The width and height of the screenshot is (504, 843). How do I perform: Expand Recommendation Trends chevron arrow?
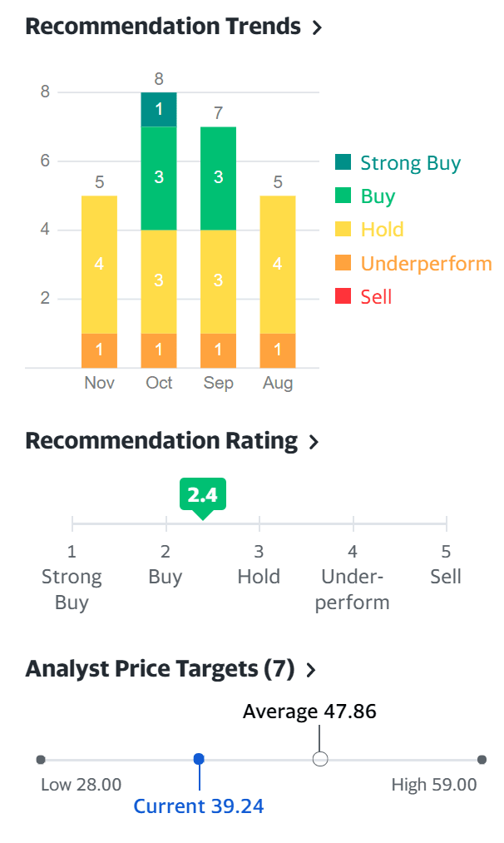316,27
